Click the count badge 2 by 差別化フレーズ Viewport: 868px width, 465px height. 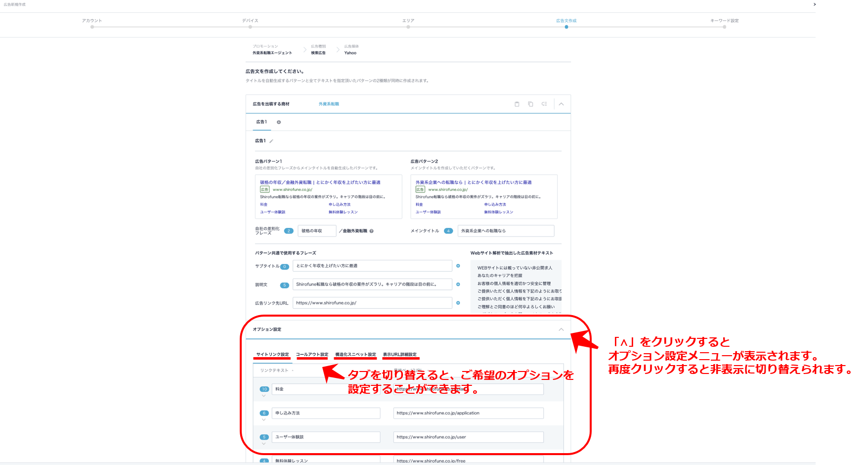tap(289, 231)
